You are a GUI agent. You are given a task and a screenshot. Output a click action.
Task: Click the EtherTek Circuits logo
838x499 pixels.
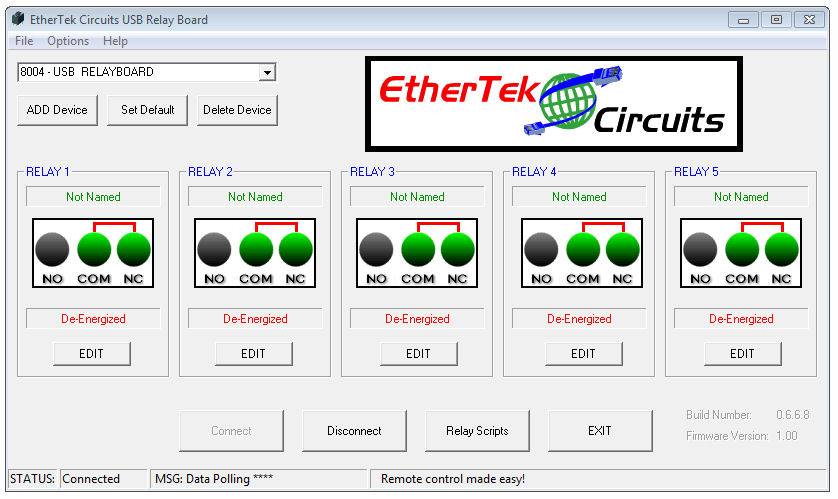click(x=553, y=103)
